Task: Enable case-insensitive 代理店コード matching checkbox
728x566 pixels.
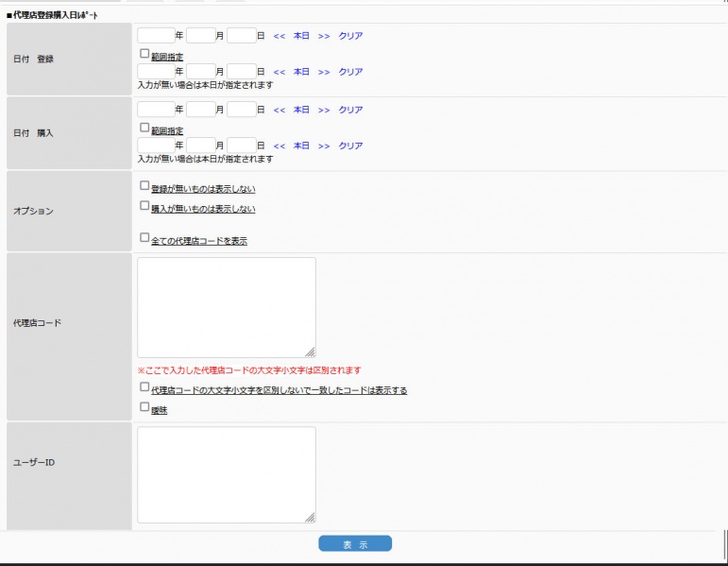Action: (x=144, y=387)
